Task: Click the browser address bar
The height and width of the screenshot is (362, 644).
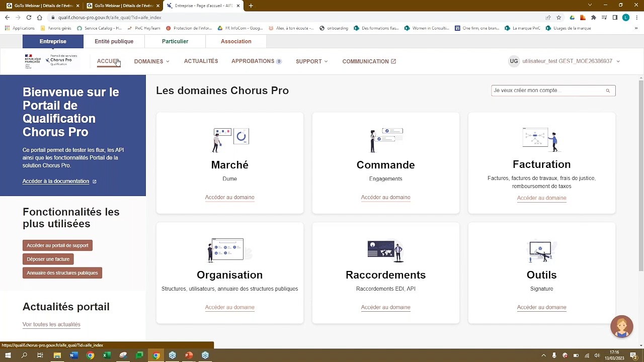Action: point(297,17)
